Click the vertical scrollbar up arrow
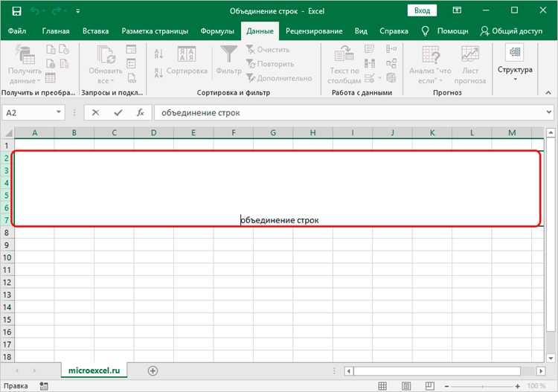This screenshot has height=392, width=558. (x=551, y=132)
